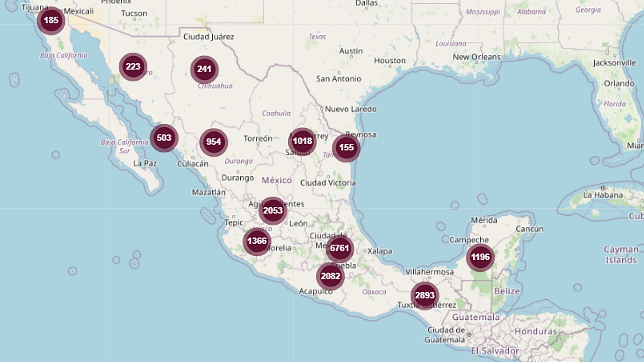Image resolution: width=644 pixels, height=362 pixels.
Task: Click the Houston label on the map
Action: click(x=390, y=61)
